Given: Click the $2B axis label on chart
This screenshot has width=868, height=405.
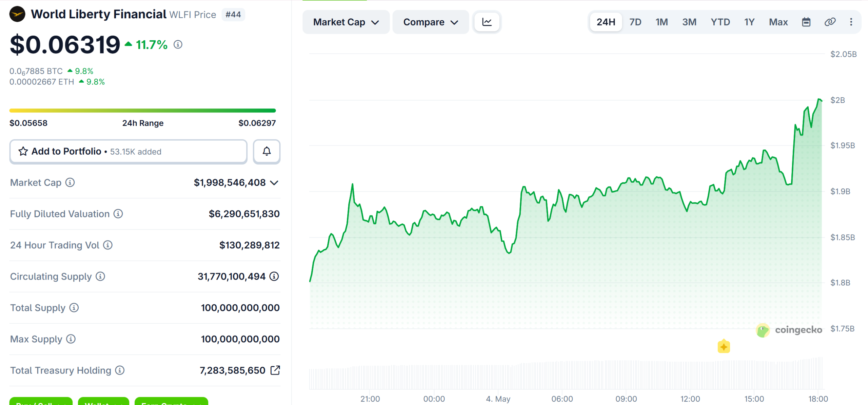Looking at the screenshot, I should (x=837, y=100).
